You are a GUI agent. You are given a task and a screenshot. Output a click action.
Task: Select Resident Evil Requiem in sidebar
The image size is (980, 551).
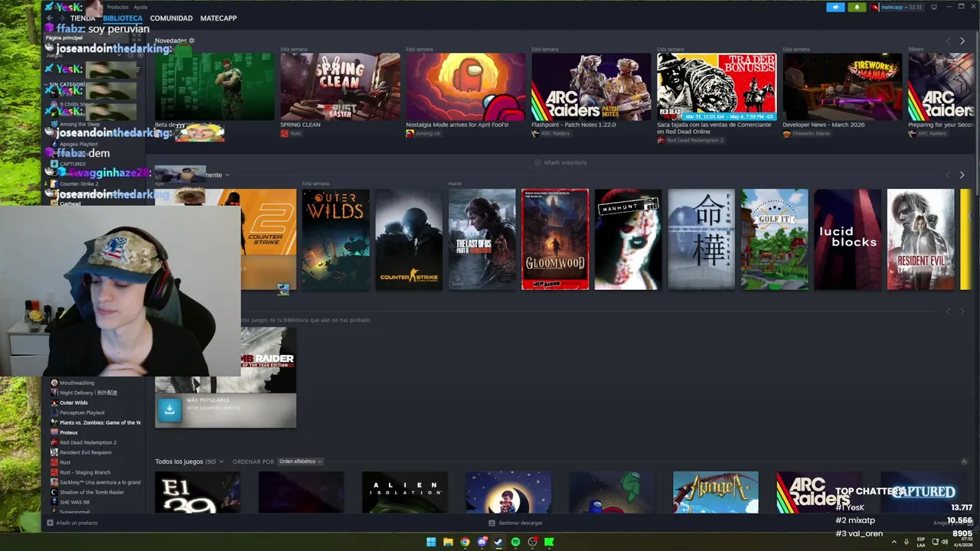point(85,452)
